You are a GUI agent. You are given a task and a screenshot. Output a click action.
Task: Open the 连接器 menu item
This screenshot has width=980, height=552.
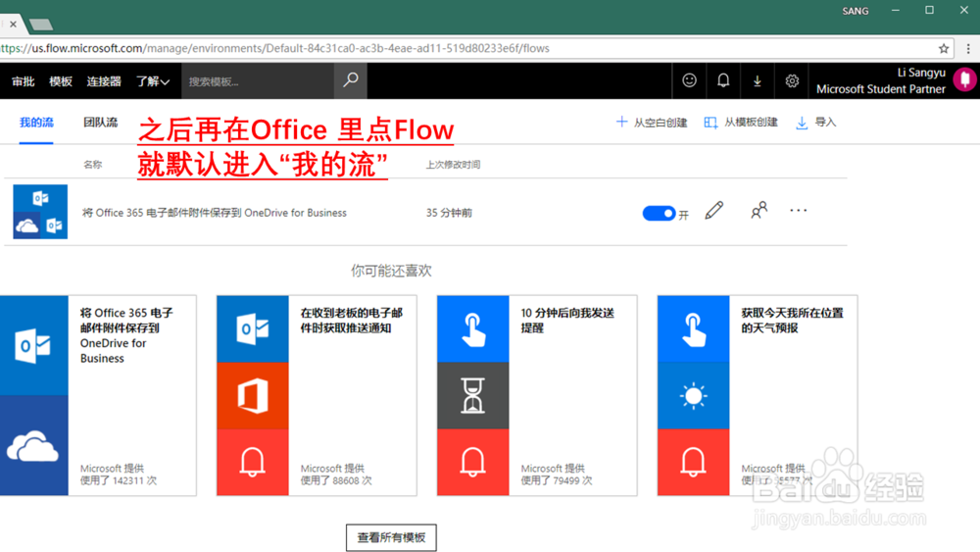coord(104,81)
